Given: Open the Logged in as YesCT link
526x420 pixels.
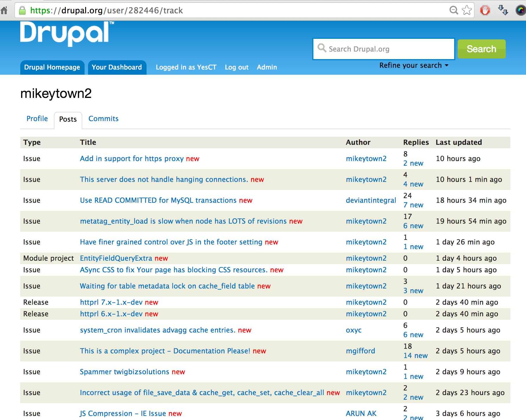Looking at the screenshot, I should (x=186, y=67).
